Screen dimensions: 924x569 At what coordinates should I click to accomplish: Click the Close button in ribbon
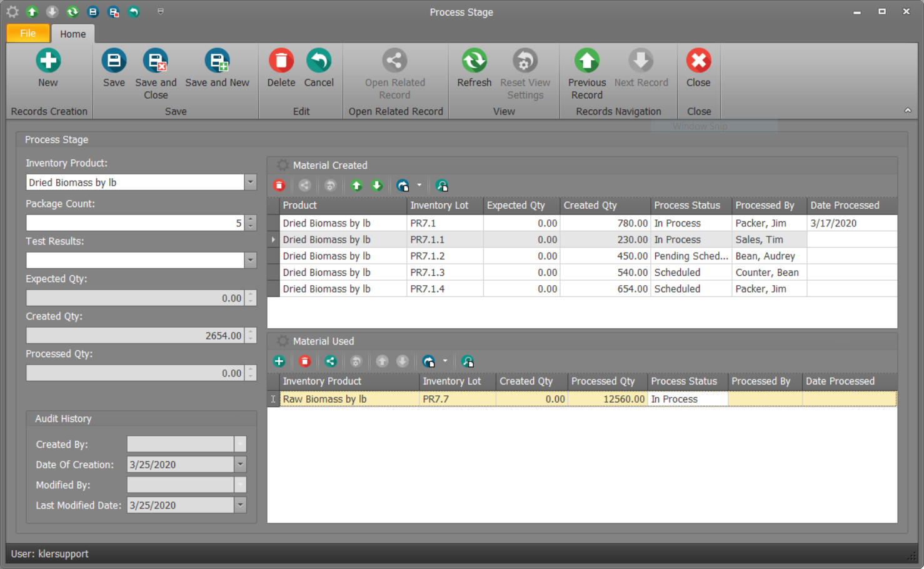point(698,61)
